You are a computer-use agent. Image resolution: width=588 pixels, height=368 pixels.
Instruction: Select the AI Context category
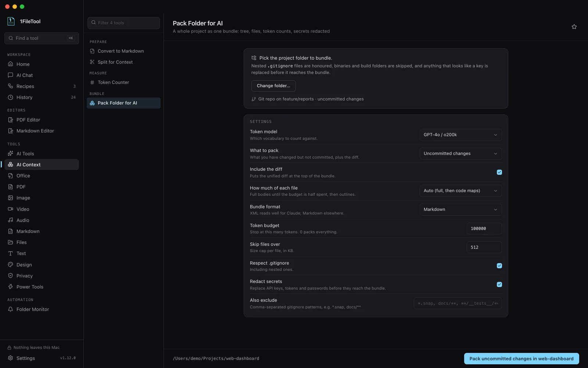pyautogui.click(x=42, y=164)
